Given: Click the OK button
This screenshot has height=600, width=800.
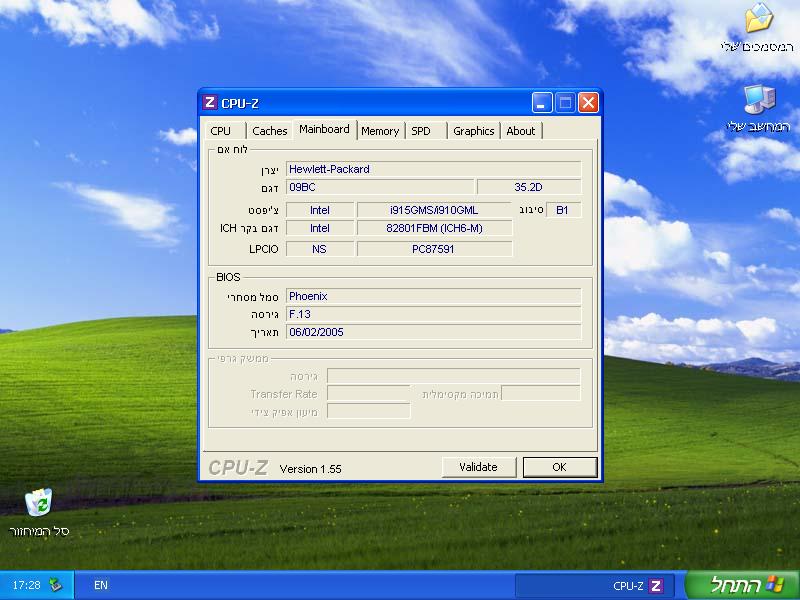Looking at the screenshot, I should click(x=560, y=467).
